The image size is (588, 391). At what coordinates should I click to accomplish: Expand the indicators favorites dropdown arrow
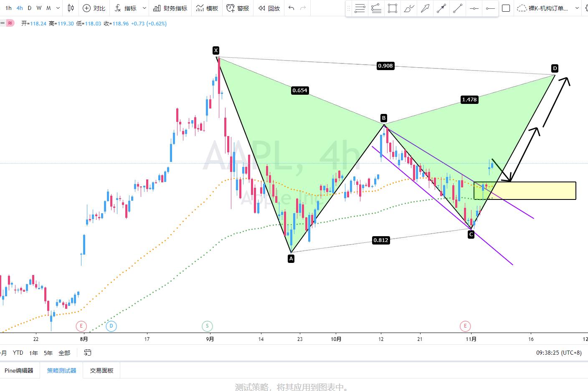pyautogui.click(x=144, y=8)
